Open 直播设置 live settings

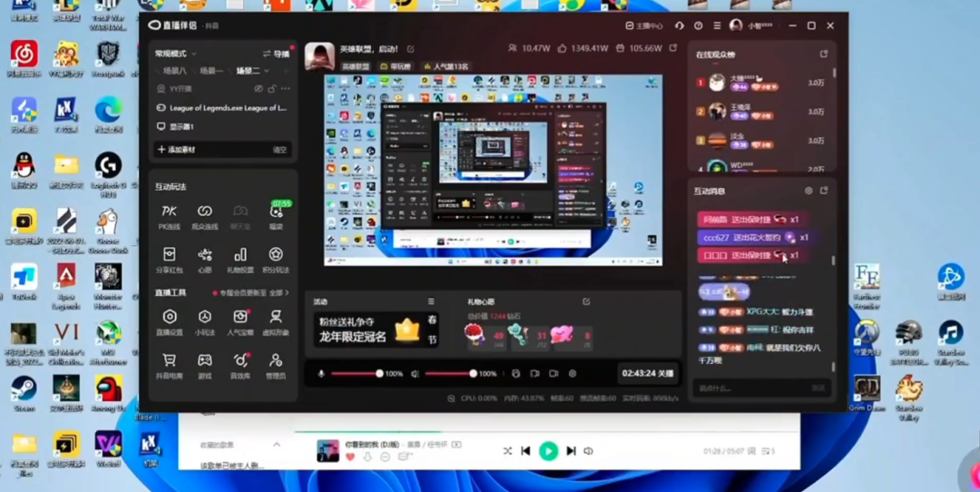(169, 322)
